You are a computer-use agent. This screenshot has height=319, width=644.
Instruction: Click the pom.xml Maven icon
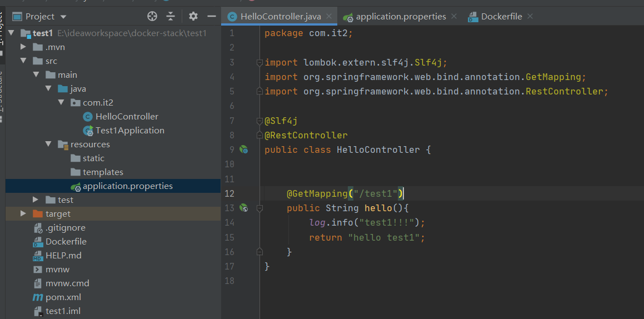click(38, 297)
